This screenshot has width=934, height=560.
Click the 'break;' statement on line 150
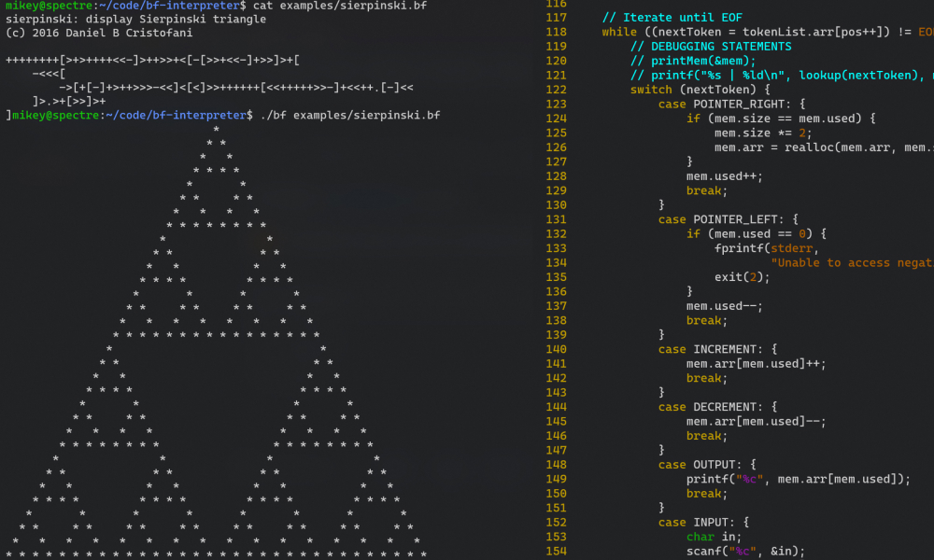(x=707, y=494)
